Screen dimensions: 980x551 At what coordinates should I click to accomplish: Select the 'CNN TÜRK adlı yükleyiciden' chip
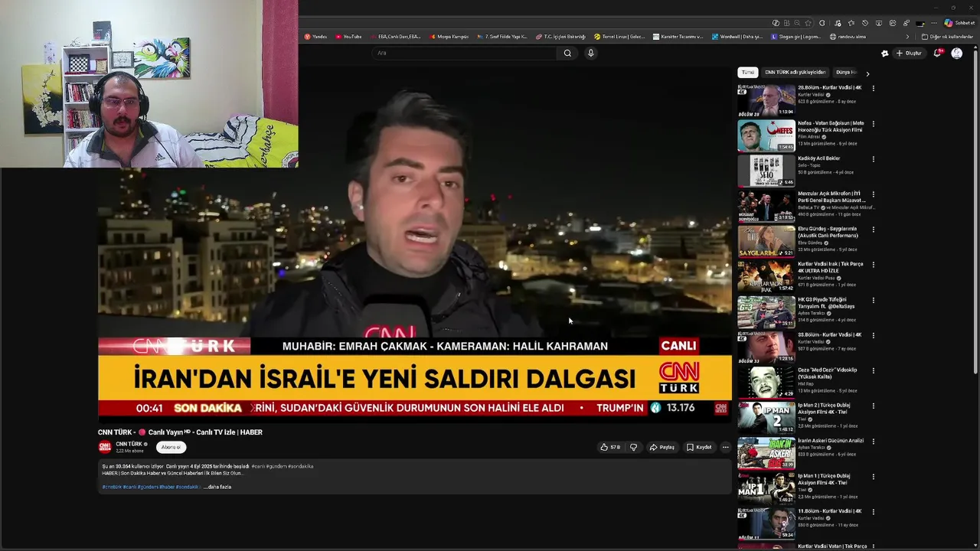(795, 72)
